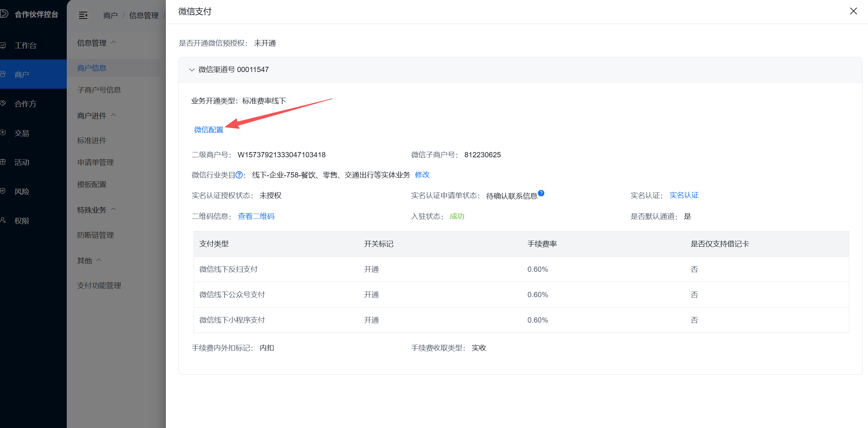The width and height of the screenshot is (868, 428).
Task: Open 工作台 in main navigation
Action: [x=25, y=45]
